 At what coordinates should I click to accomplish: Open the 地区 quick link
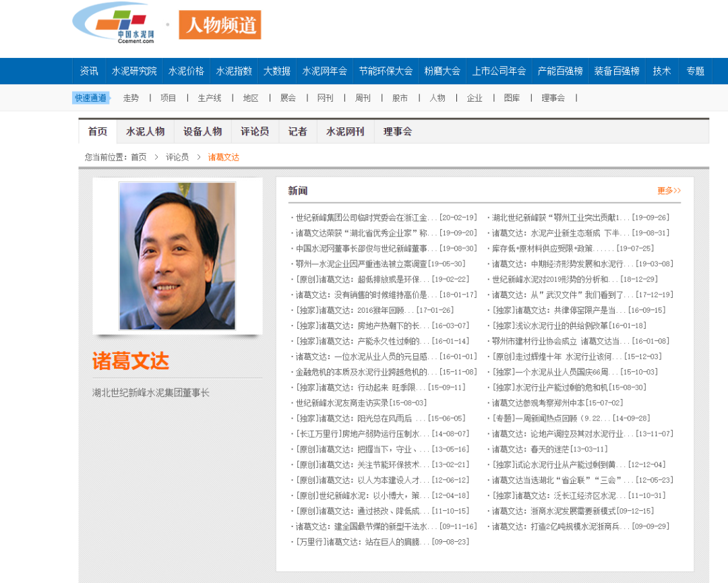pos(251,98)
